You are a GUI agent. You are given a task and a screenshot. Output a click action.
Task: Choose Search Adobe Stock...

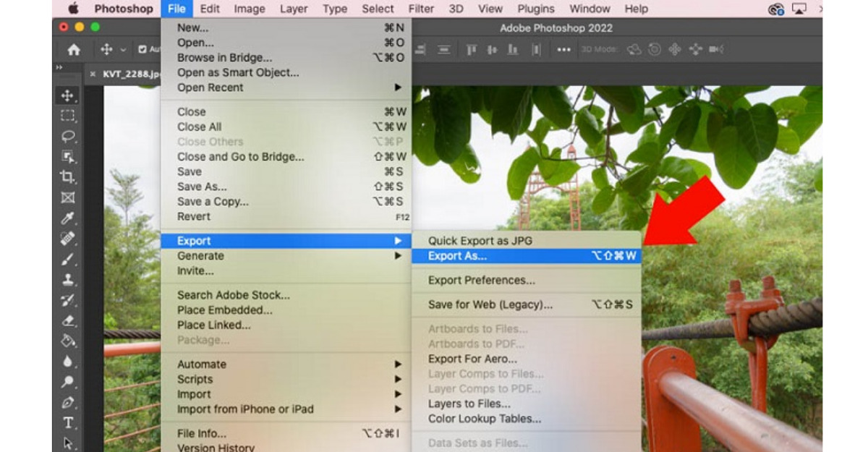(x=286, y=295)
